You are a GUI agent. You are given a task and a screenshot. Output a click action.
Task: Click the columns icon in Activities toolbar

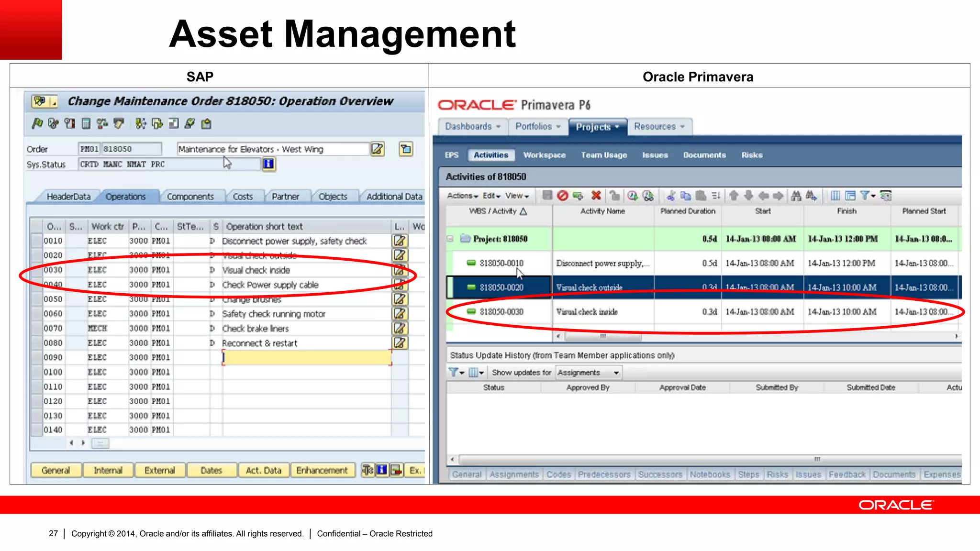coord(835,195)
